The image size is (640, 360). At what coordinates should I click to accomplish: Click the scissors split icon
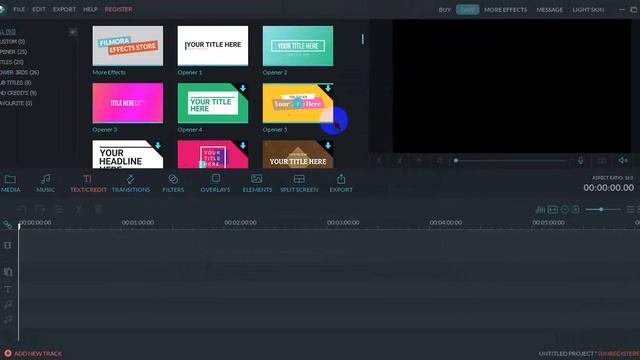(78, 209)
